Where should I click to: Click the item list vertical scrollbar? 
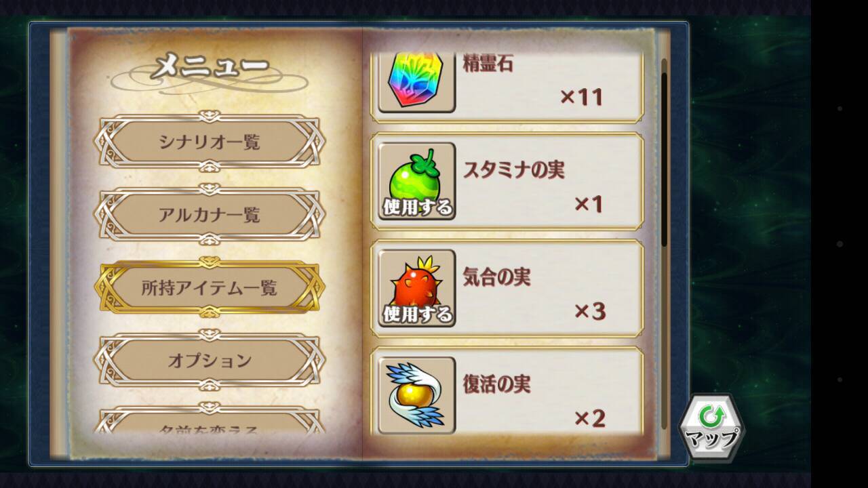(x=664, y=152)
